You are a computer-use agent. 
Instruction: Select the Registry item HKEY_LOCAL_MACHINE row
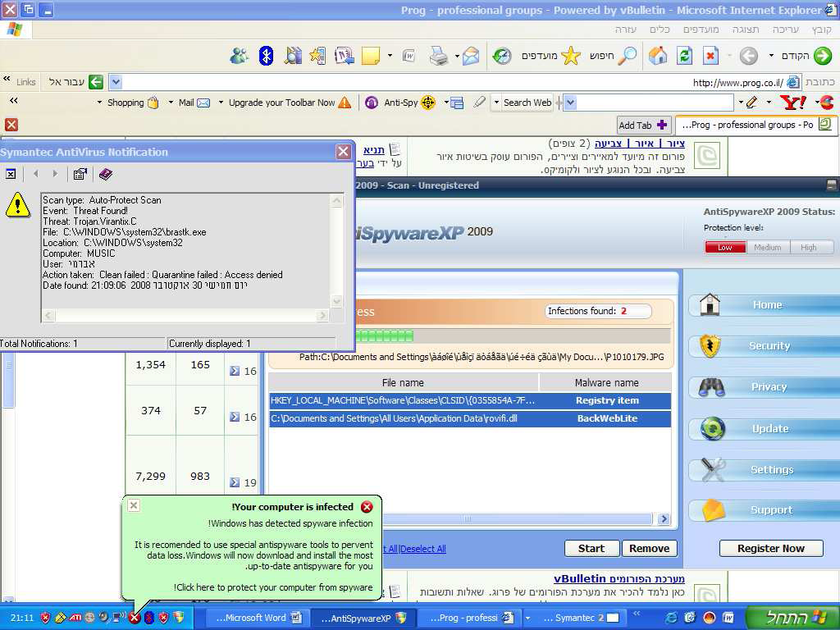(x=470, y=400)
